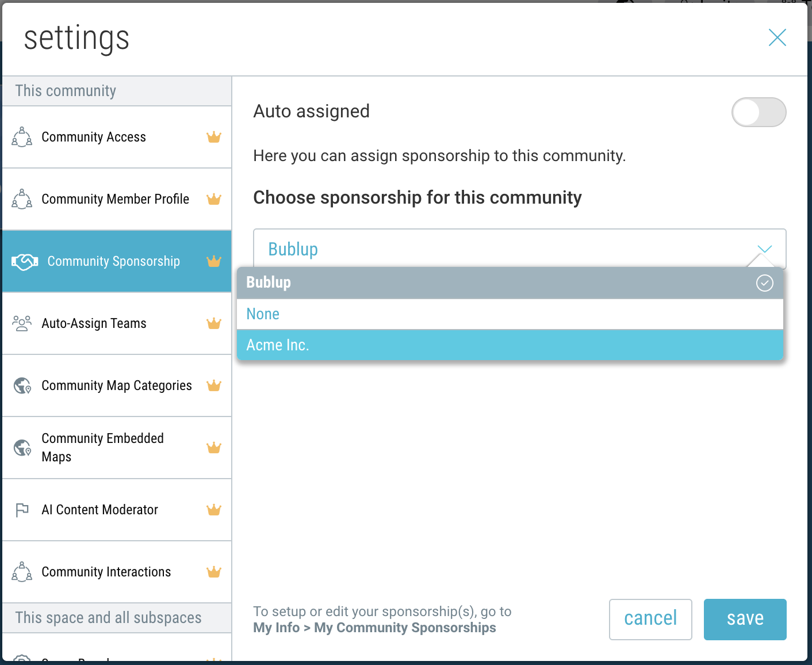The image size is (812, 665).
Task: Close the settings dialog with the X
Action: (x=777, y=38)
